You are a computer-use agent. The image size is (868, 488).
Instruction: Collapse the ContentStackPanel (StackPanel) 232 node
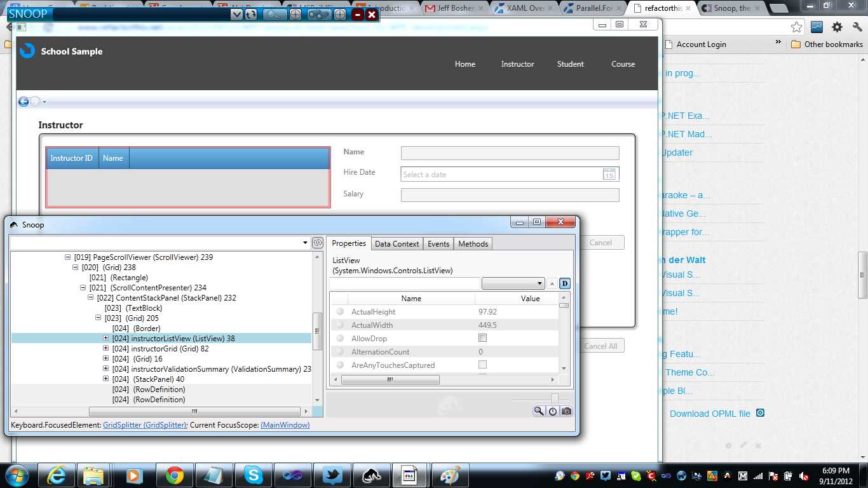[91, 297]
